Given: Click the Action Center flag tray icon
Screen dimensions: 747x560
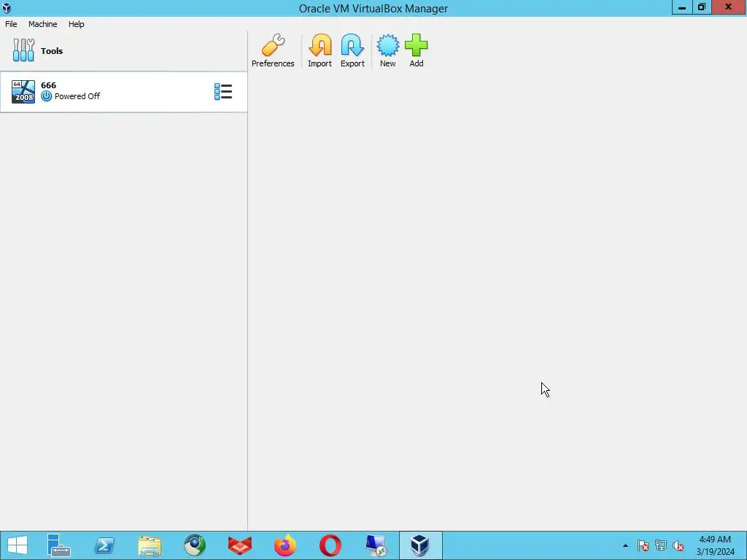Looking at the screenshot, I should point(643,545).
